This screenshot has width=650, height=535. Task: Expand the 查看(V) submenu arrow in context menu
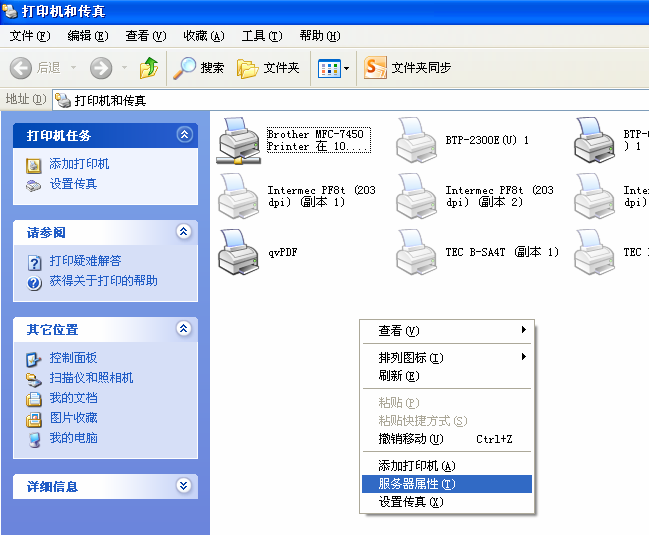(x=524, y=329)
